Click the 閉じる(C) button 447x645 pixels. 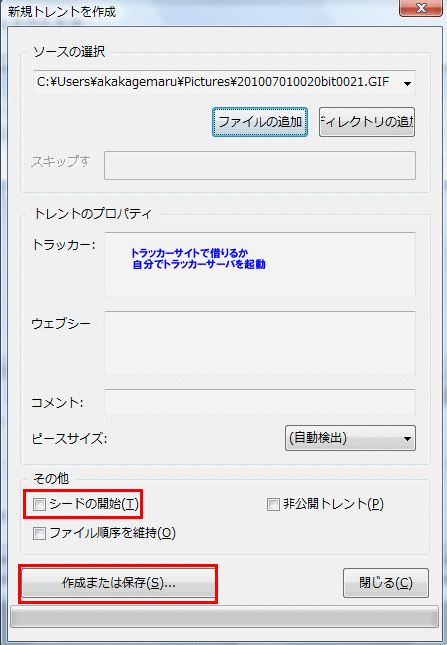pos(386,583)
